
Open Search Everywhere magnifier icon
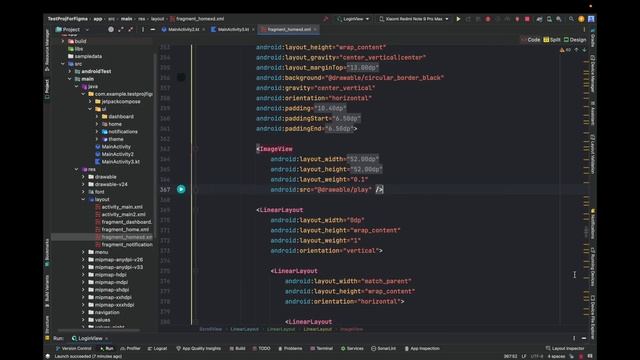click(571, 19)
